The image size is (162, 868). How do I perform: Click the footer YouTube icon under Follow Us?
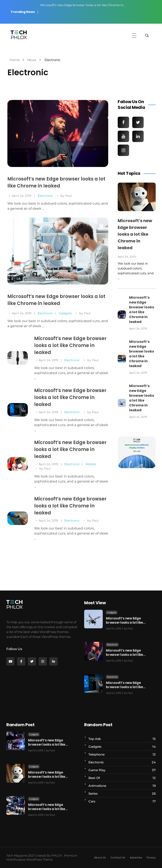[x=10, y=662]
